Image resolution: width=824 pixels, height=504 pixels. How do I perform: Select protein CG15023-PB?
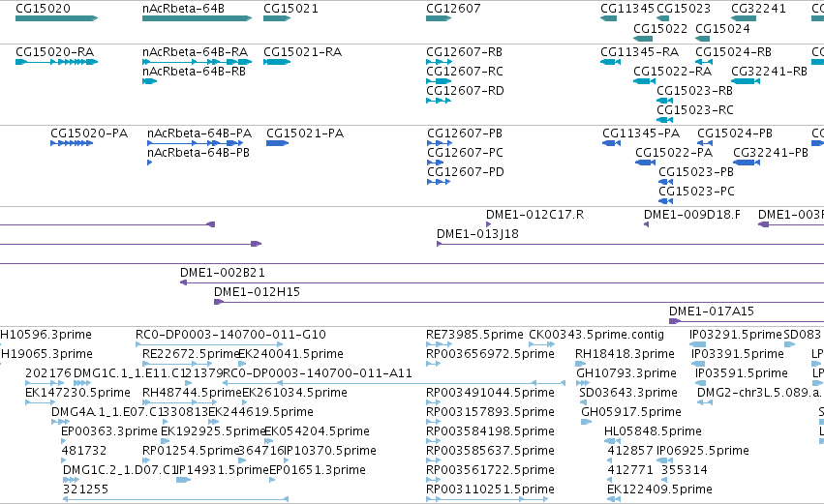696,171
